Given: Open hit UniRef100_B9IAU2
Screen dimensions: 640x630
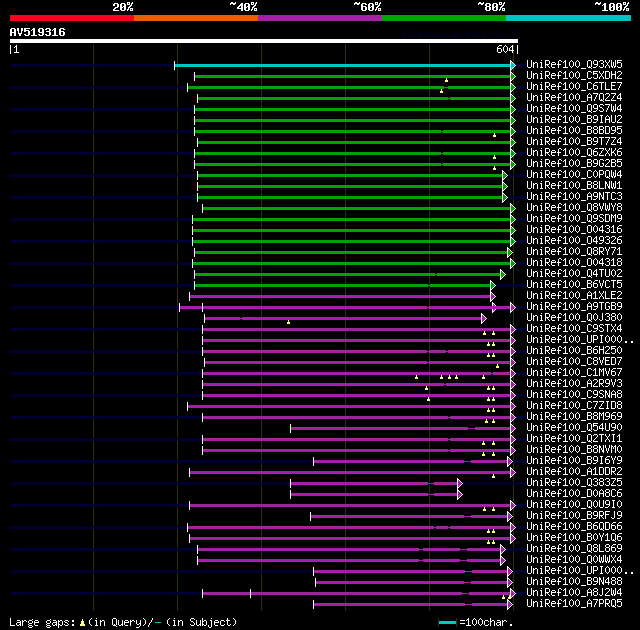Looking at the screenshot, I should (574, 120).
